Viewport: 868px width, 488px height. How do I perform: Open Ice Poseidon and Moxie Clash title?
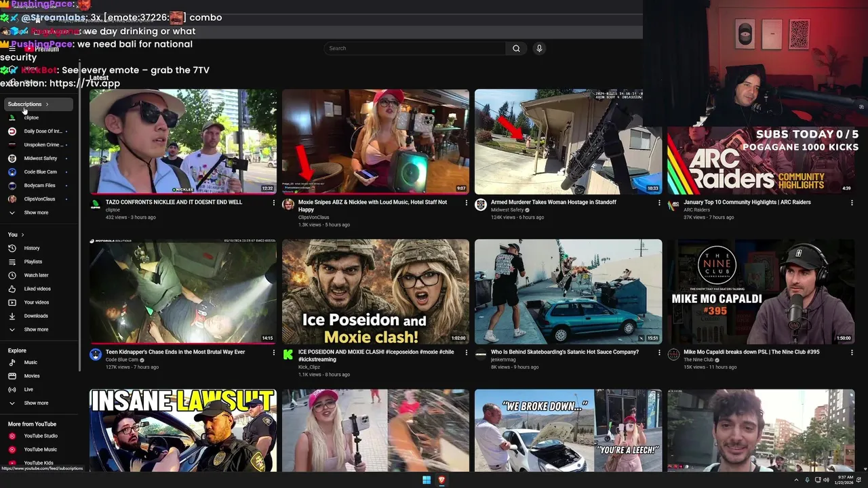376,355
